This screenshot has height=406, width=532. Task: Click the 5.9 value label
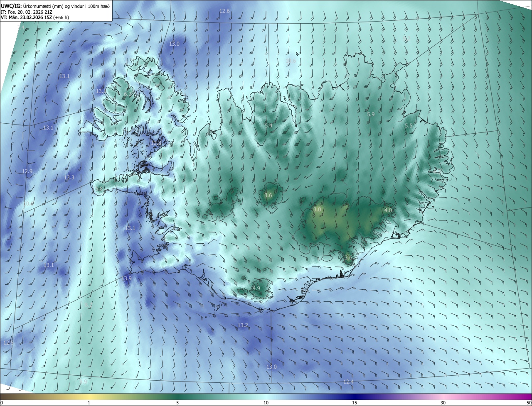371,115
